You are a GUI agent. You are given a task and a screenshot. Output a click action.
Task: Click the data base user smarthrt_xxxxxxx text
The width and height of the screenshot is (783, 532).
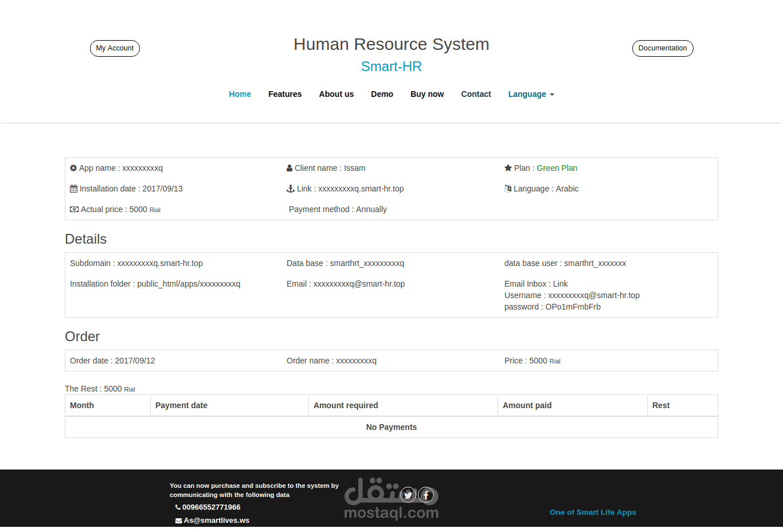(565, 263)
